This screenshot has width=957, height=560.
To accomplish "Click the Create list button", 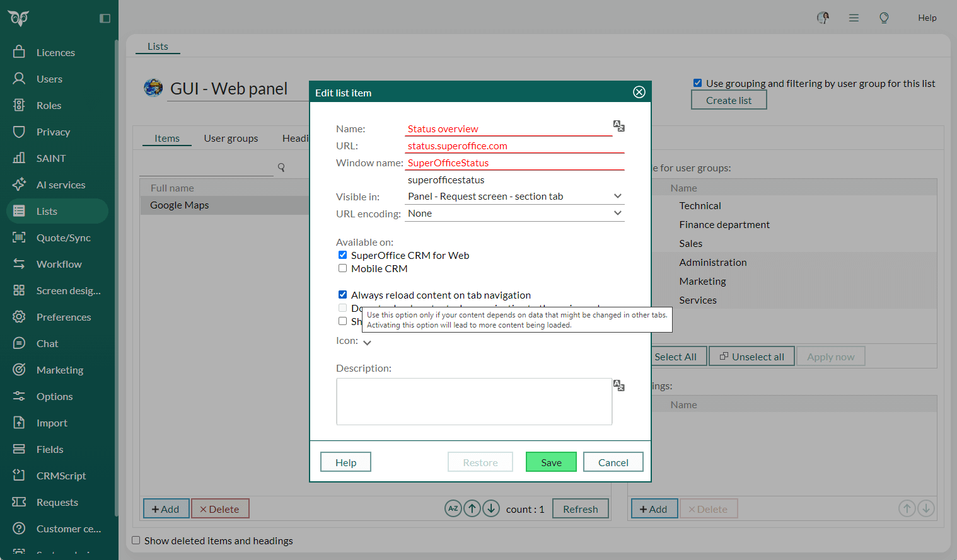I will coord(729,100).
